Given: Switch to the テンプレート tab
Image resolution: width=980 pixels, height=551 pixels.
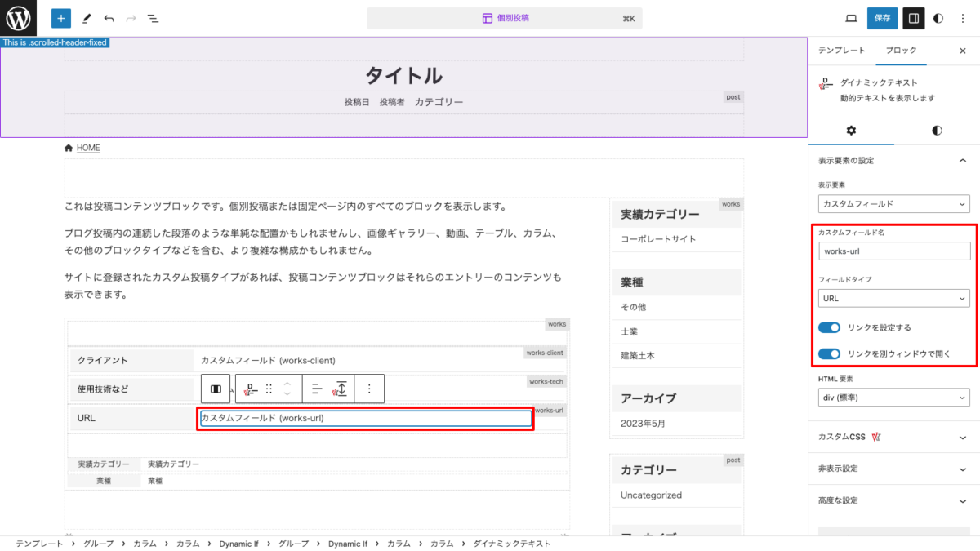Looking at the screenshot, I should coord(841,51).
